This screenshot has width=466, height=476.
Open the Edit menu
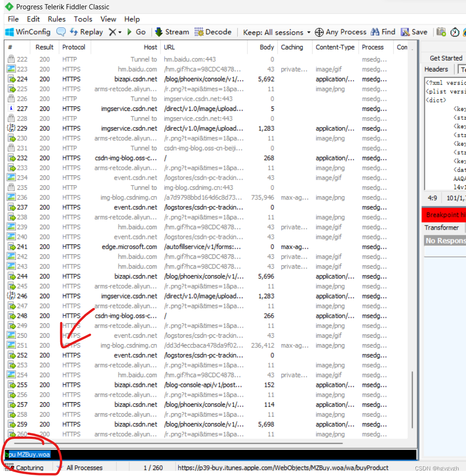(33, 19)
